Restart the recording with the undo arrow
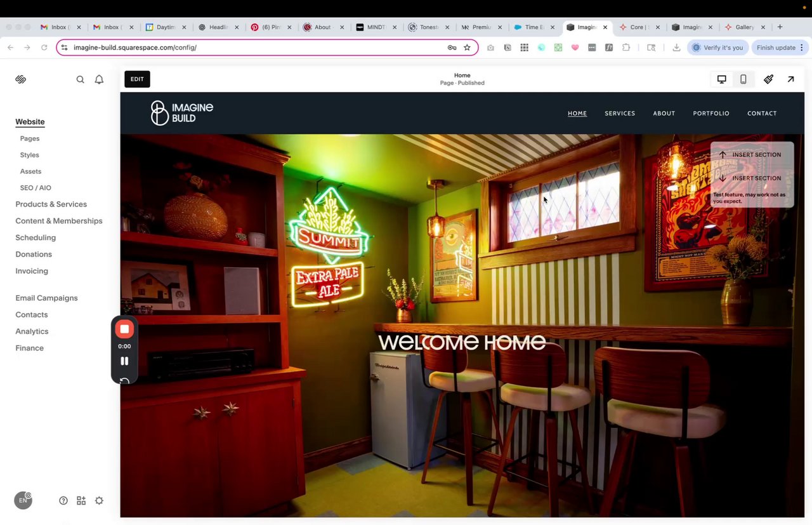Screen dimensions: 812x525 (x=124, y=381)
